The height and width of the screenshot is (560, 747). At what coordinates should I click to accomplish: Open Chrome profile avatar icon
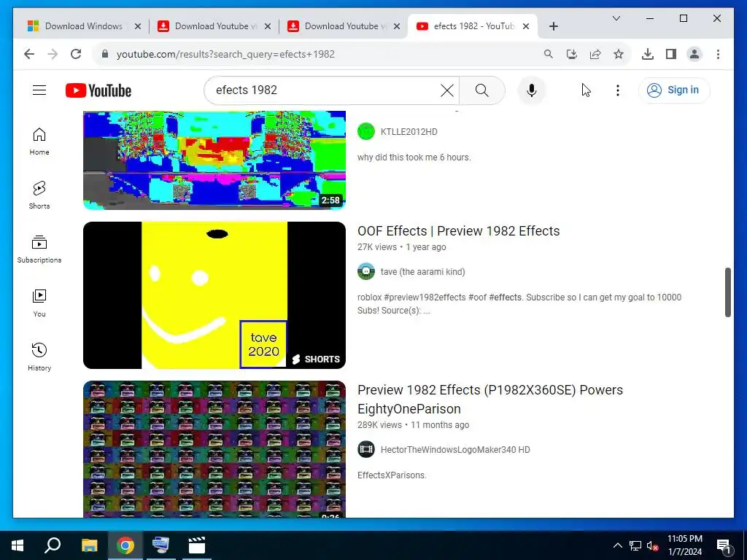(694, 54)
